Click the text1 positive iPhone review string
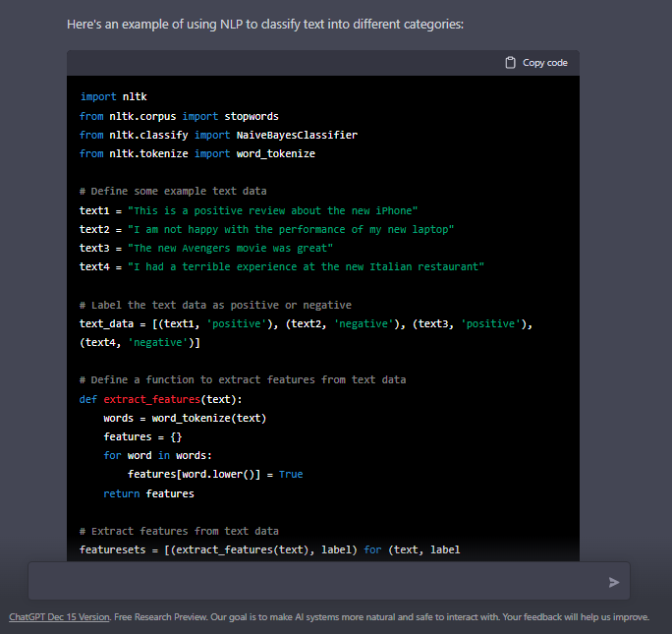The height and width of the screenshot is (634, 672). pyautogui.click(x=273, y=210)
